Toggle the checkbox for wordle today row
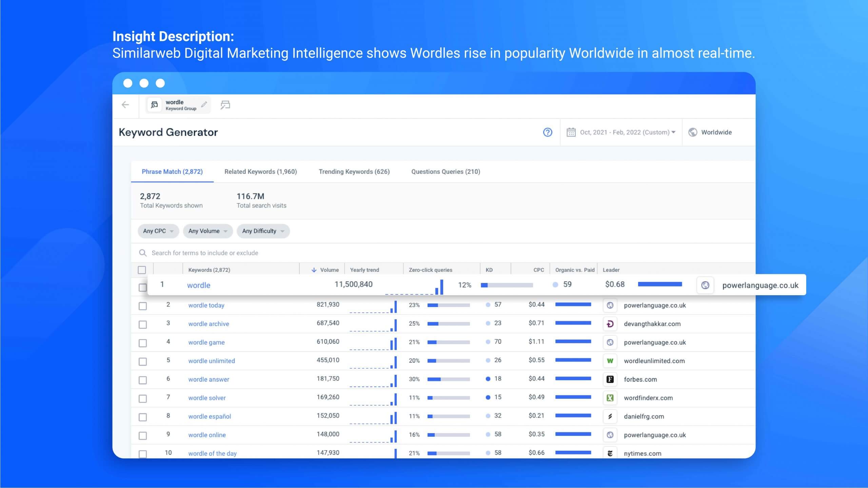Viewport: 868px width, 488px height. coord(142,305)
